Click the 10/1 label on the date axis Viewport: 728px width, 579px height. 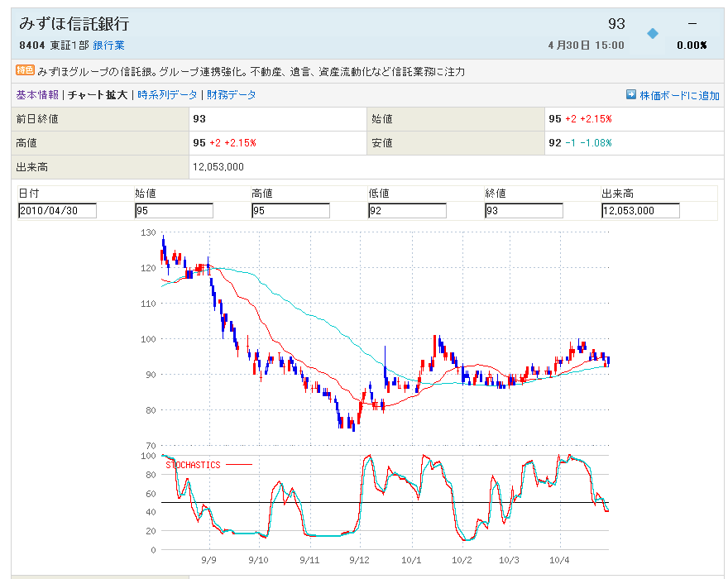point(411,560)
